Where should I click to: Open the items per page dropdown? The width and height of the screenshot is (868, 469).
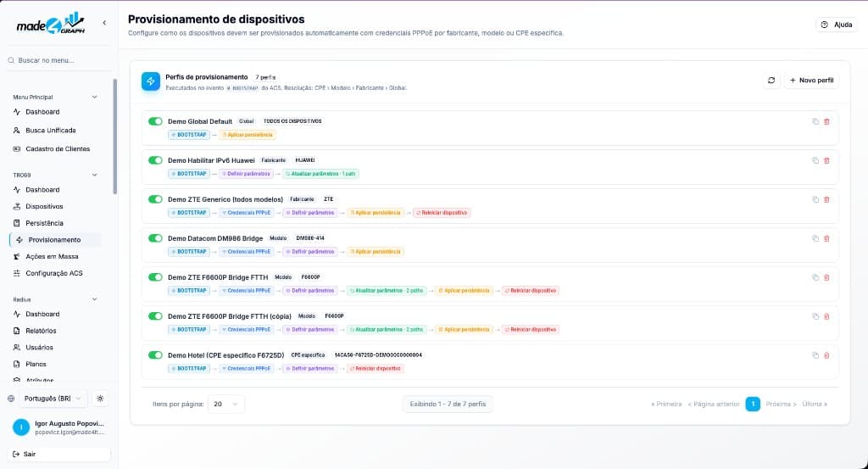(x=225, y=405)
